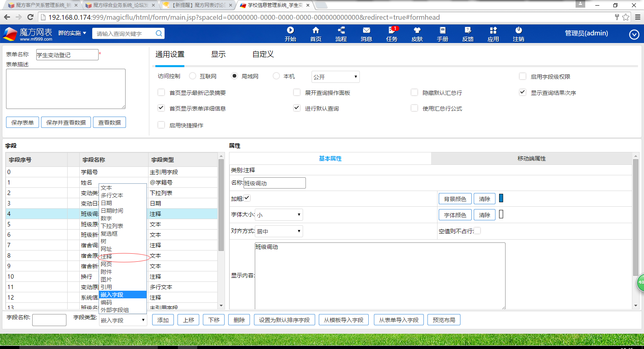The image size is (644, 349).
Task: Enable 展开查询操作面板 checkbox
Action: (x=297, y=92)
